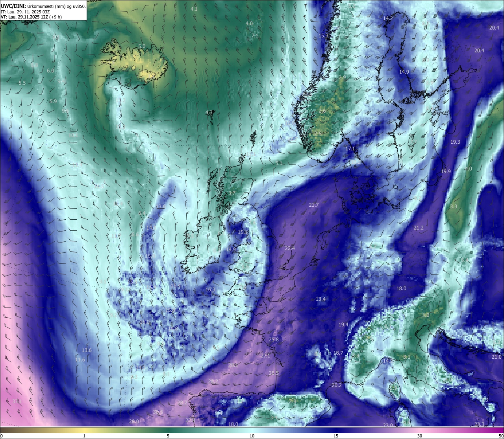
Task: Click the 13.6 value in the southwest Atlantic
Action: [x=87, y=350]
